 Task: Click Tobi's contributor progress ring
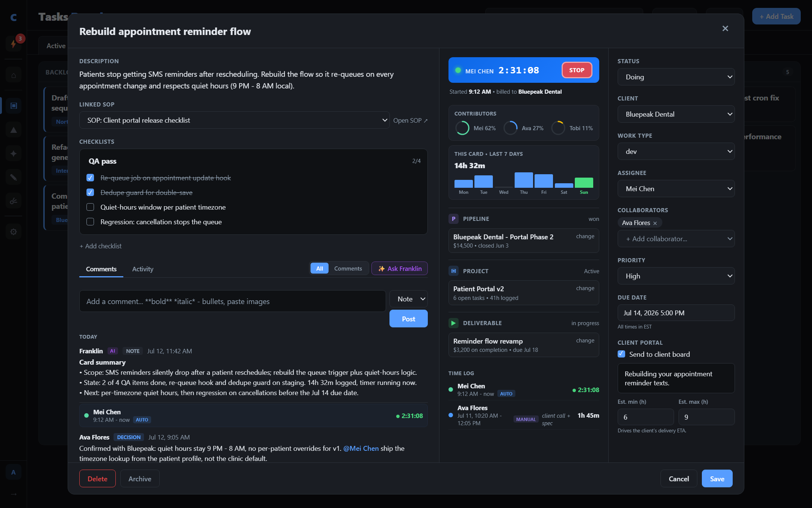click(558, 128)
